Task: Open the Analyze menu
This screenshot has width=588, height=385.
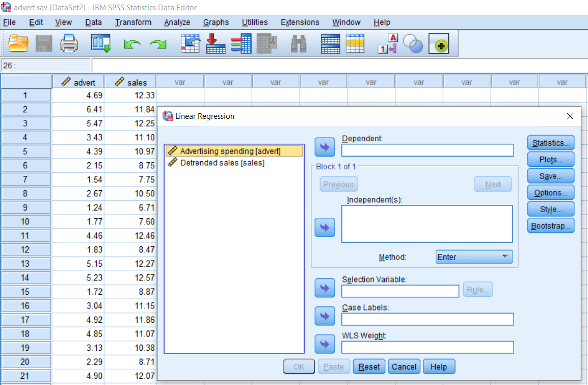Action: tap(177, 22)
